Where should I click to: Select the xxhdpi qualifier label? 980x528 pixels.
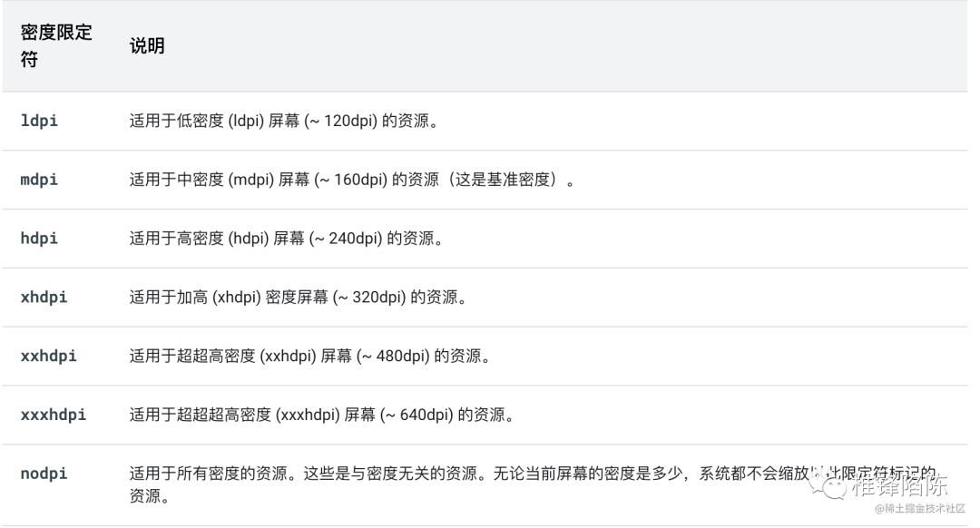point(47,356)
